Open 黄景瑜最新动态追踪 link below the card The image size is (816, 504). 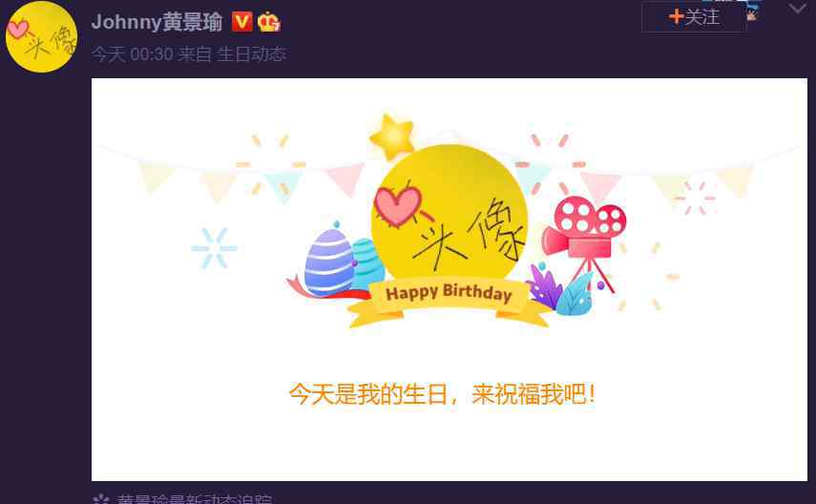click(194, 499)
